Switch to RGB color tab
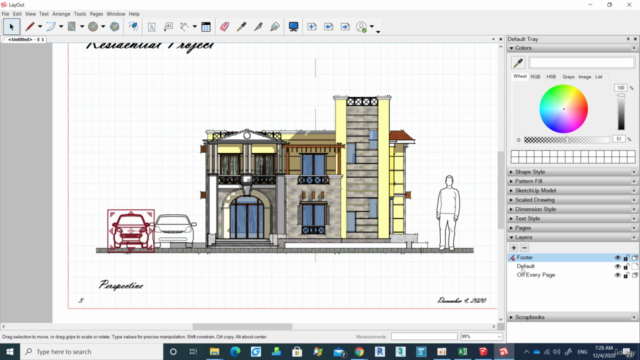The width and height of the screenshot is (640, 360). coord(535,77)
